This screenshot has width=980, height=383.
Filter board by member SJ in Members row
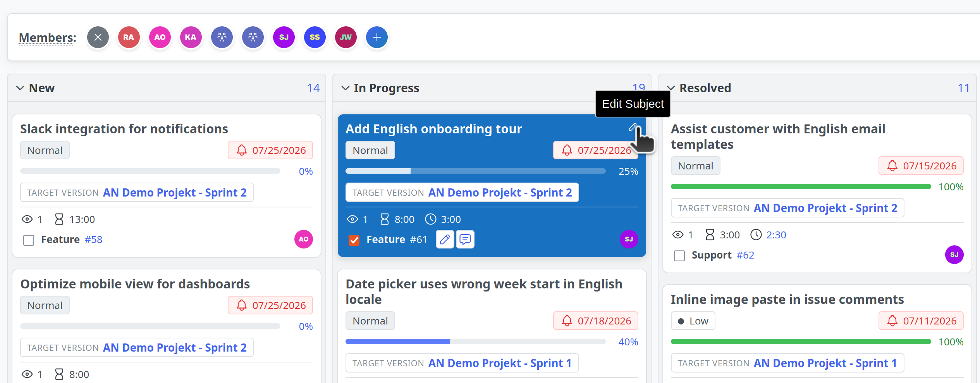pos(284,37)
